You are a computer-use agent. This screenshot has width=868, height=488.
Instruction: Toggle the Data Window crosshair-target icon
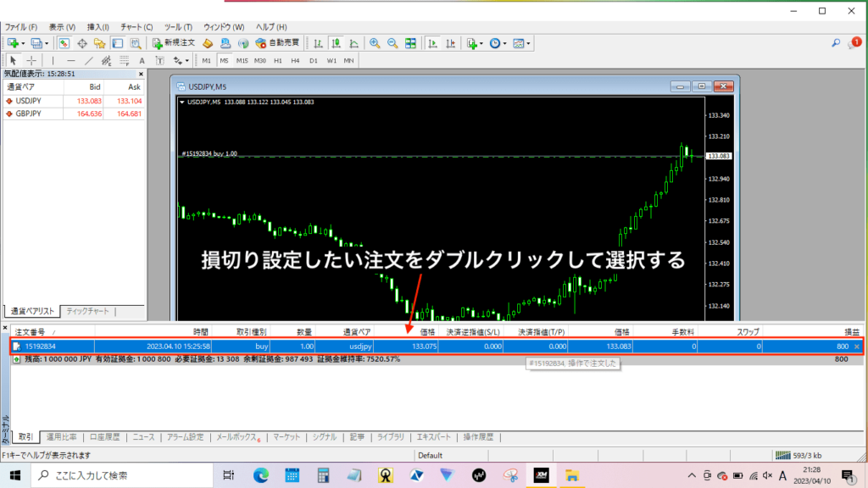(82, 43)
